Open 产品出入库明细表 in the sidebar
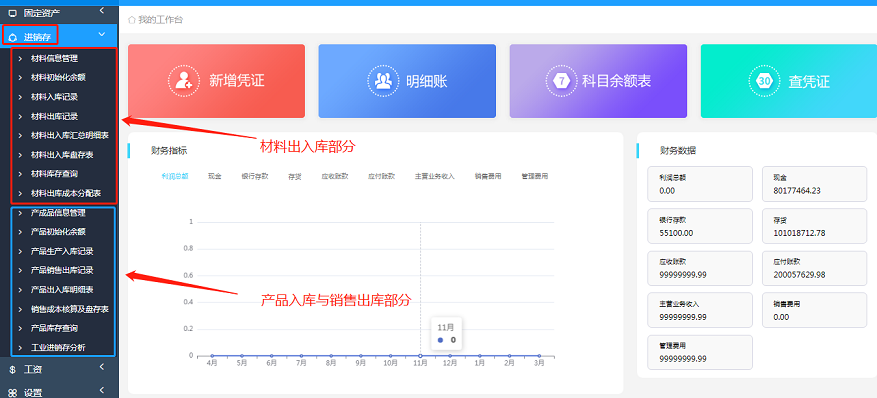 tap(63, 290)
